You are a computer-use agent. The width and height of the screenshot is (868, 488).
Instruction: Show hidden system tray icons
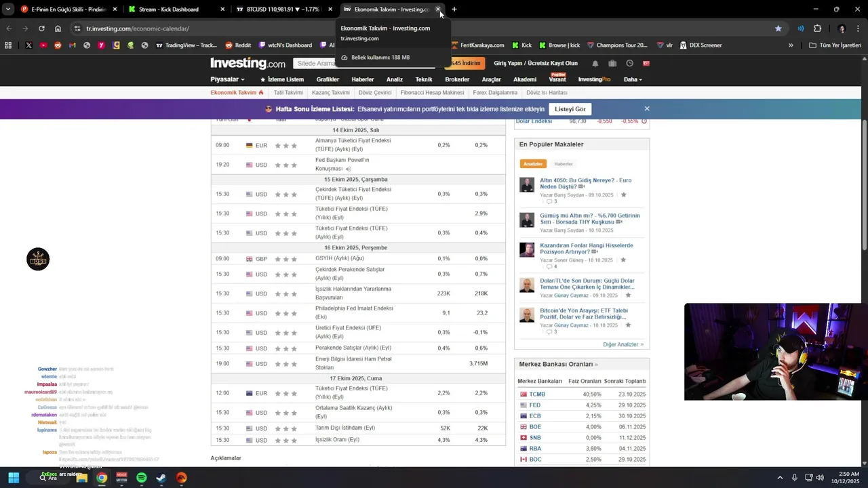tap(780, 478)
